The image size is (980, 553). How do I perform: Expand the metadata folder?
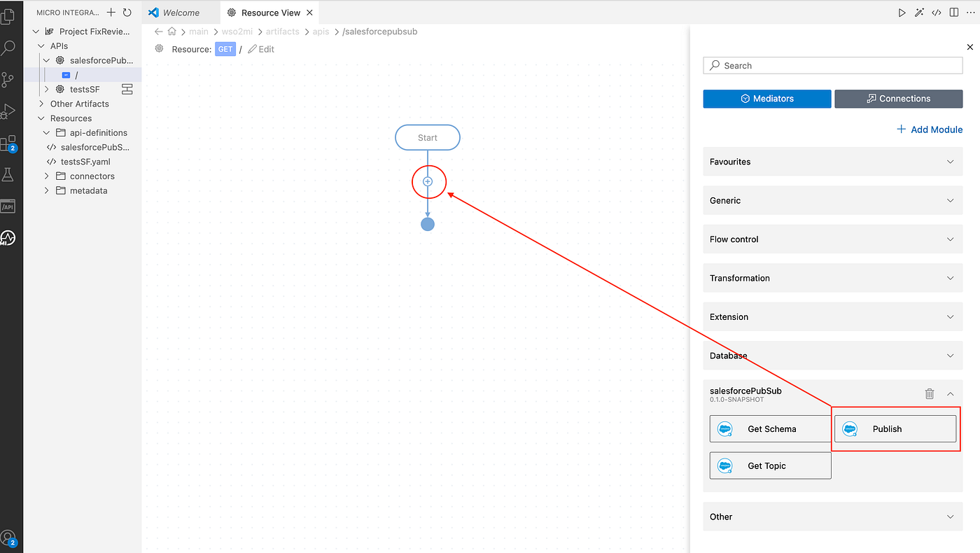47,190
